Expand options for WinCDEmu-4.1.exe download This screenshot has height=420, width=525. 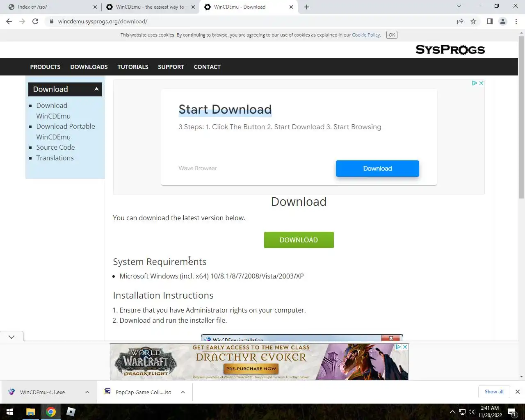[87, 392]
